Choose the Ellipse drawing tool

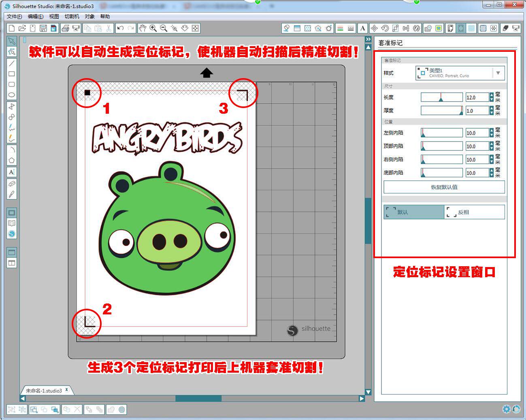[12, 95]
